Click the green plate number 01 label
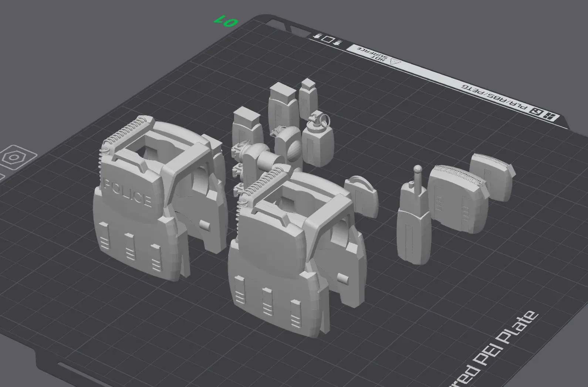 tap(224, 21)
